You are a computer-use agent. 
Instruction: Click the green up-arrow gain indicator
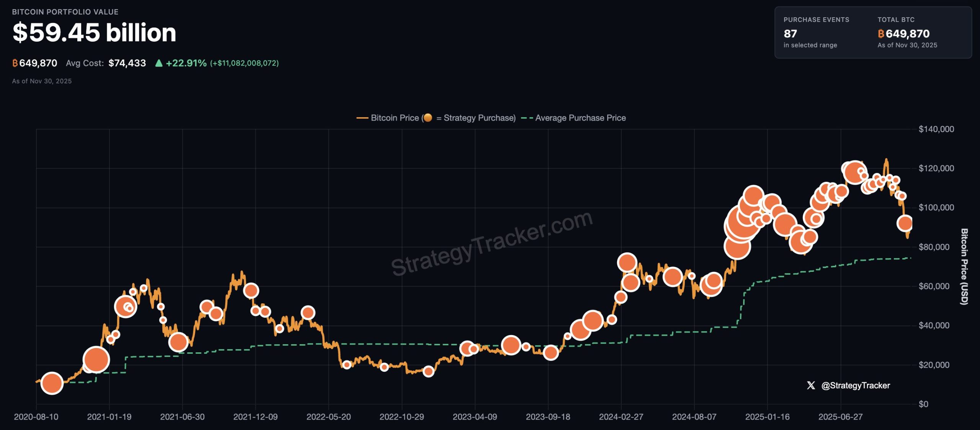tap(159, 63)
